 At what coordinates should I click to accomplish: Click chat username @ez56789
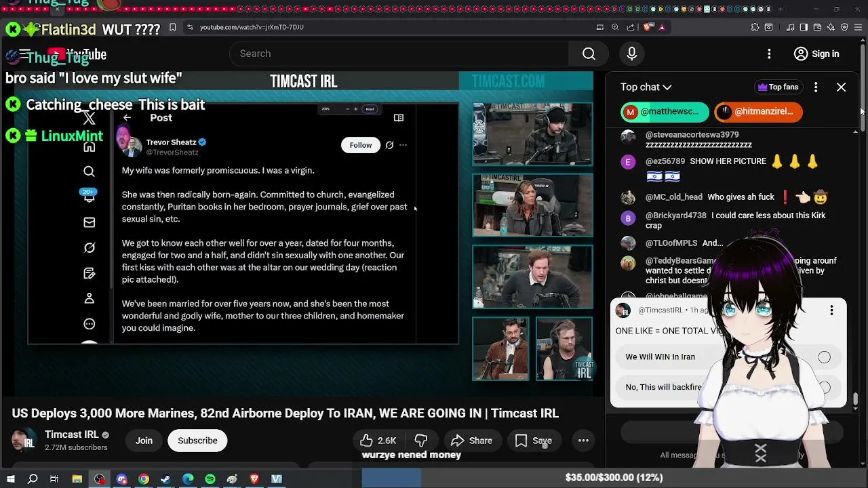tap(665, 161)
